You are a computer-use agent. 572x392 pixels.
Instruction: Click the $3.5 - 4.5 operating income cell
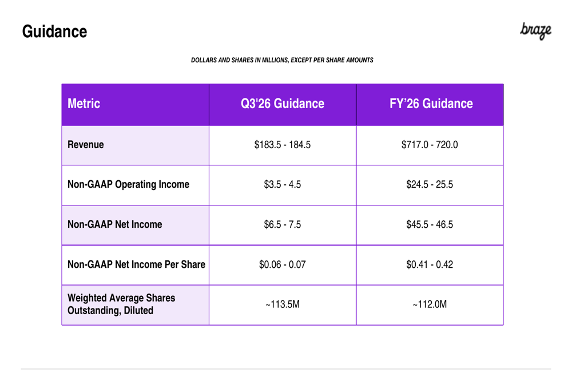283,185
